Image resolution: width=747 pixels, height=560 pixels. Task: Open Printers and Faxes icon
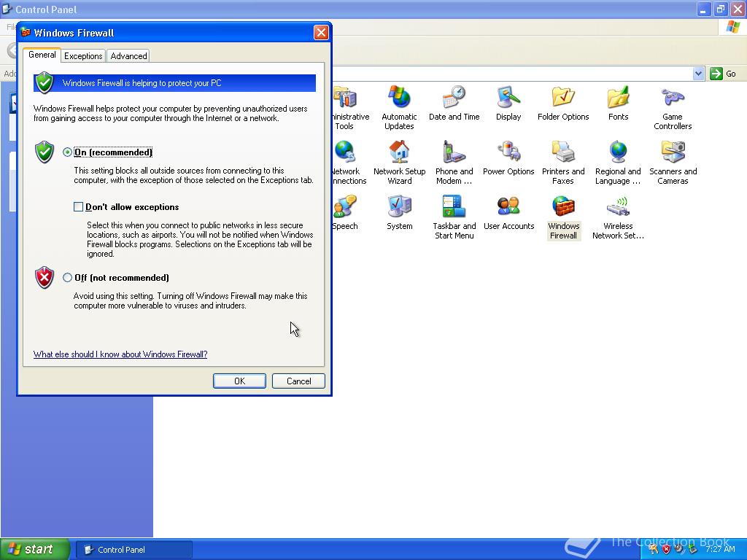click(563, 163)
